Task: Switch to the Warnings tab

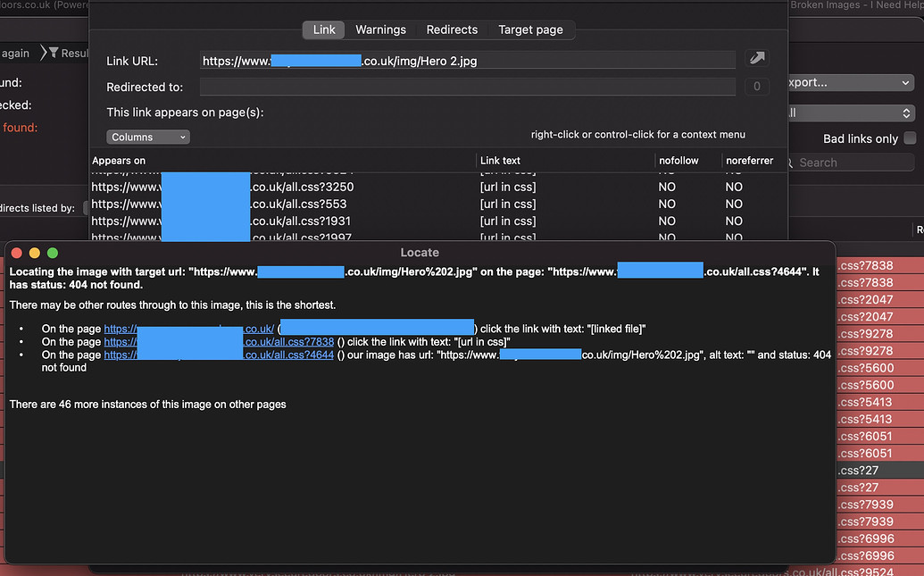Action: click(x=380, y=29)
